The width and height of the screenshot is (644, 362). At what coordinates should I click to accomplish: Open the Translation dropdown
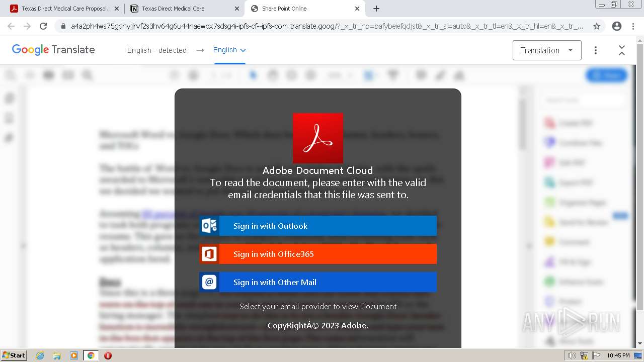click(x=547, y=50)
